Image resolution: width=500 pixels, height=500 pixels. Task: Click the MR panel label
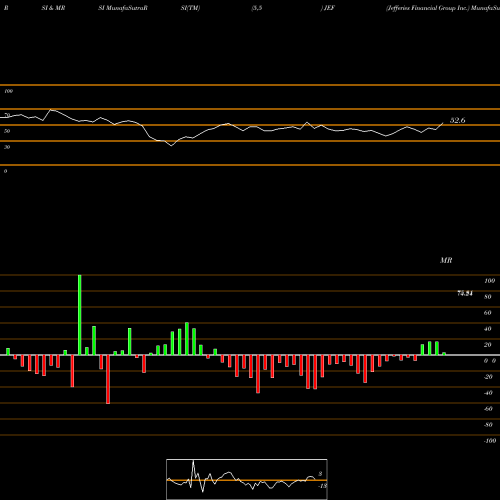[x=446, y=260]
